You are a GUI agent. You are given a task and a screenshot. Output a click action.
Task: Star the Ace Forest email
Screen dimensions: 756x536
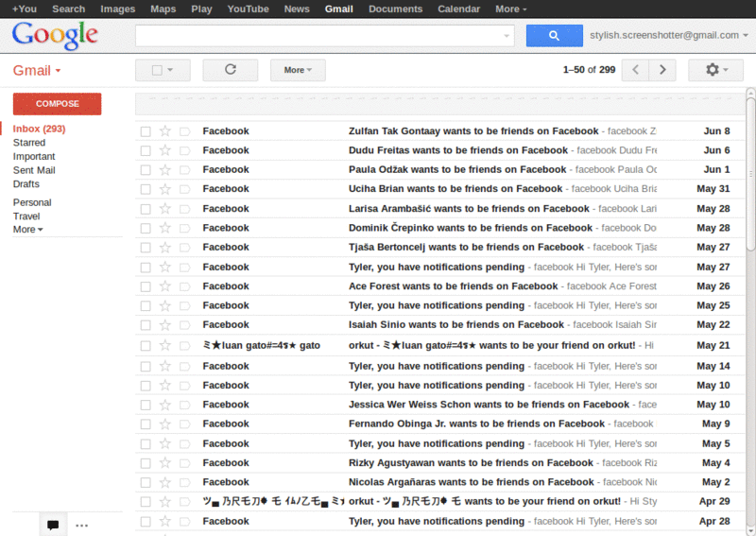coord(164,286)
